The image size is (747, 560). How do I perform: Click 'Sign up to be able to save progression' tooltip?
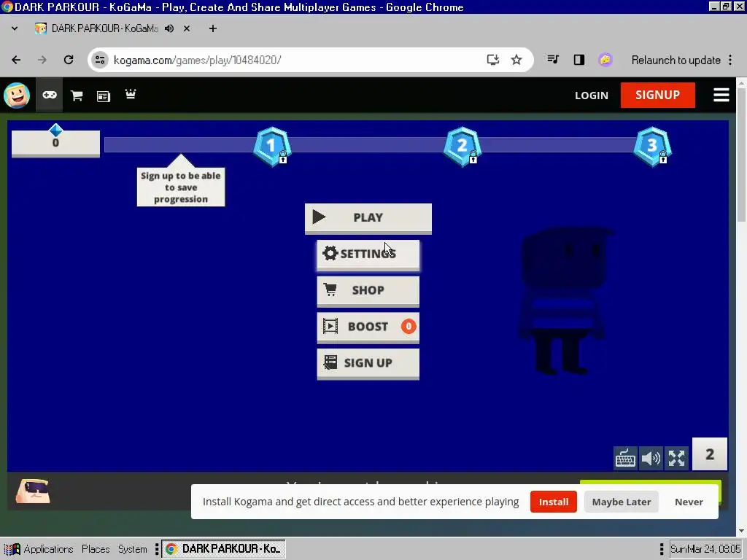pos(181,187)
